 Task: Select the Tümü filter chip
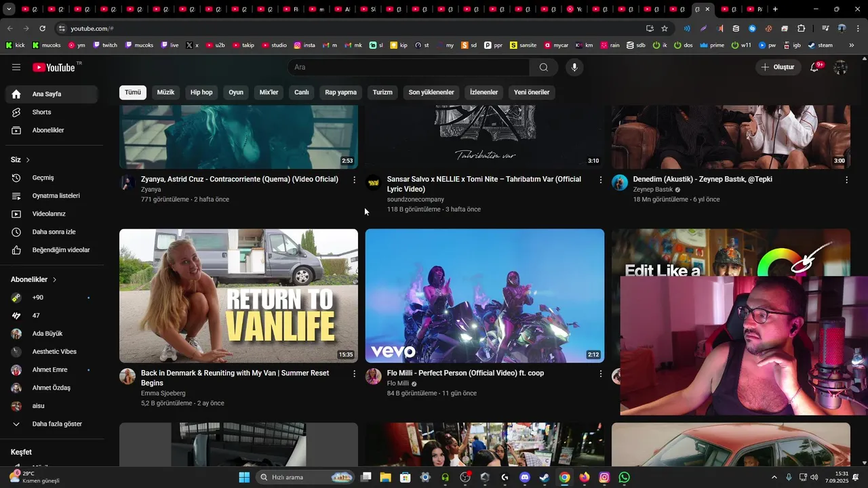[x=133, y=92]
